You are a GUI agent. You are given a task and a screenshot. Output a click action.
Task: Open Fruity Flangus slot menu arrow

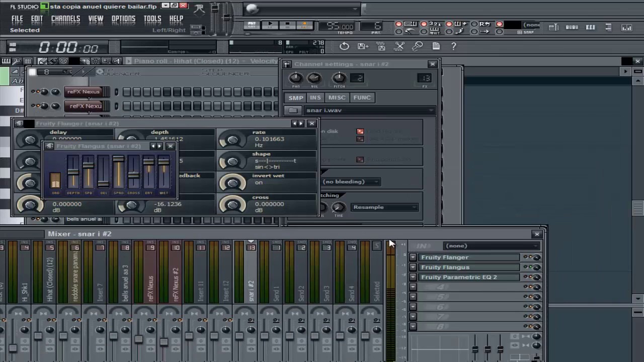click(413, 267)
